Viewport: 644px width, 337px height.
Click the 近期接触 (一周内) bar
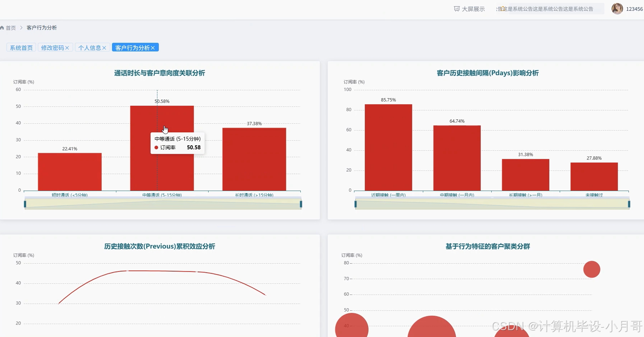coord(388,147)
